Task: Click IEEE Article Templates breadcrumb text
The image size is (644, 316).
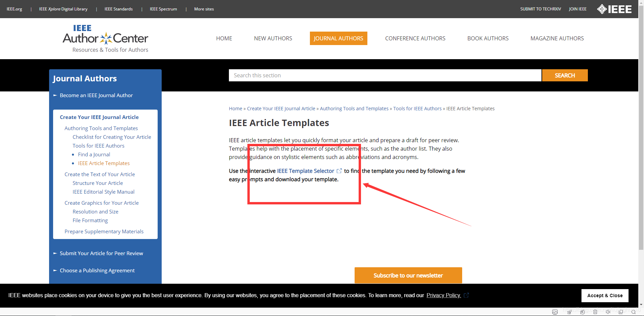Action: pos(470,109)
